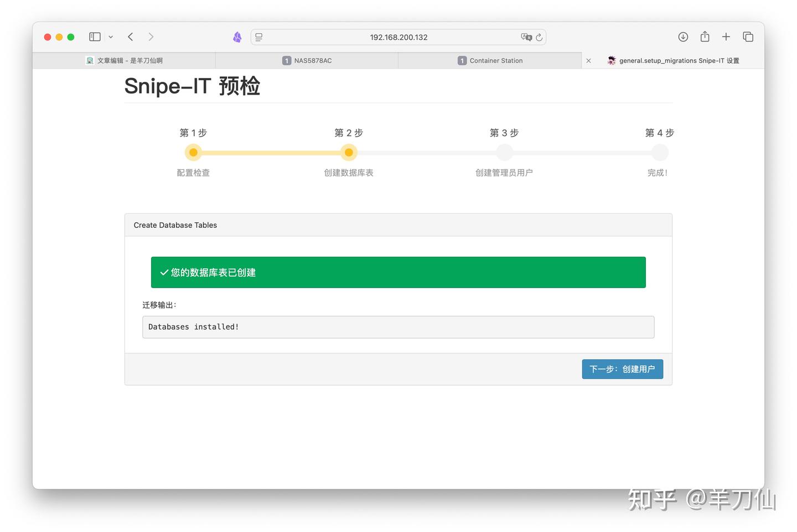
Task: Reload the Snipe-IT setup page
Action: [540, 37]
